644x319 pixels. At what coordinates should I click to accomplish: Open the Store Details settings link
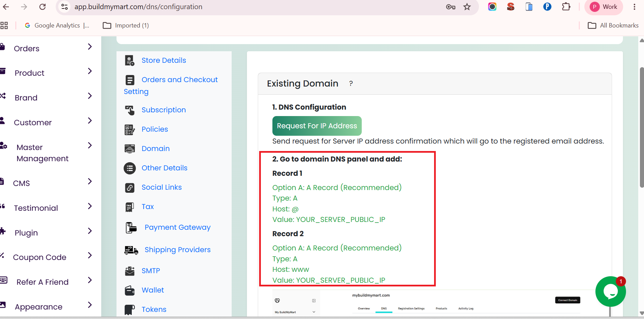pyautogui.click(x=164, y=60)
